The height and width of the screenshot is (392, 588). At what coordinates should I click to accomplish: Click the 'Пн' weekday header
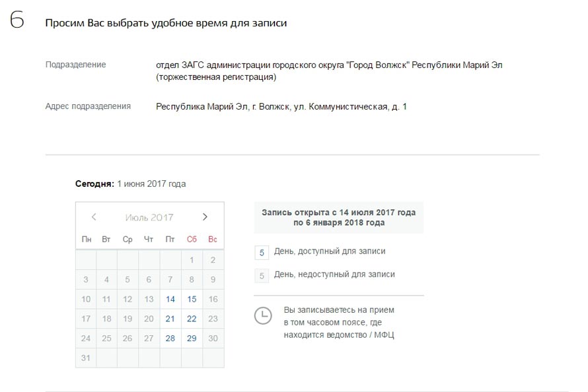[x=87, y=240]
